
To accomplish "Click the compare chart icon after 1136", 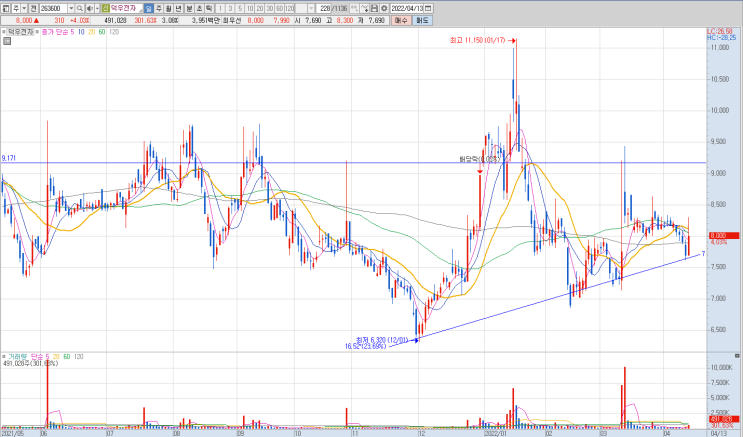I will click(x=354, y=9).
